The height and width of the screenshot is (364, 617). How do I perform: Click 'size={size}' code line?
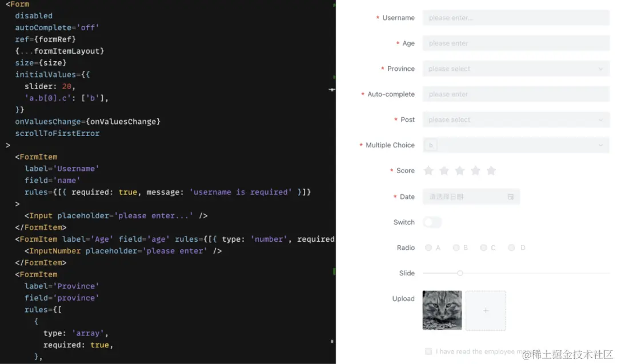pos(41,63)
